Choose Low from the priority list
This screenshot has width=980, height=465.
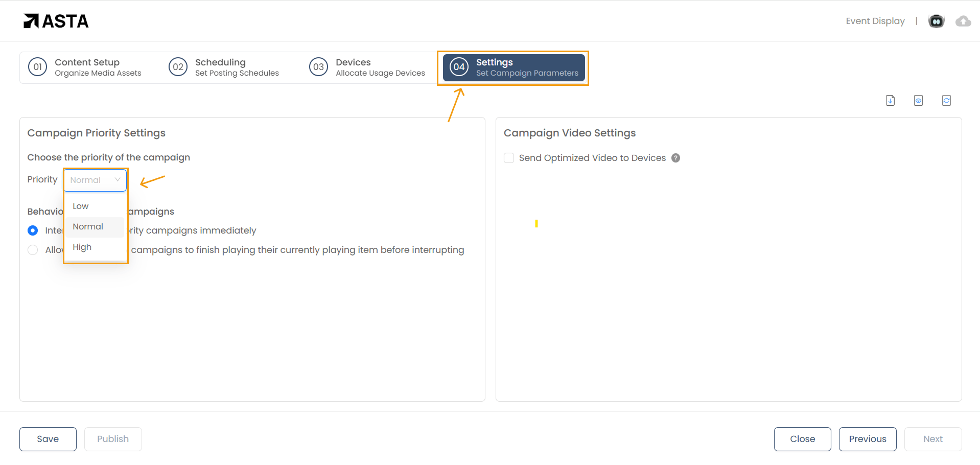[81, 206]
